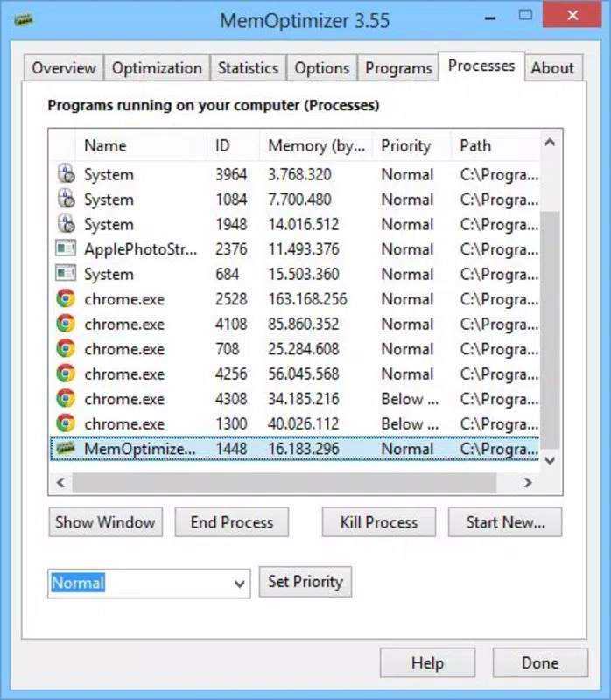Viewport: 611px width, 700px height.
Task: Click Chrome icon for process 4108
Action: 66,323
